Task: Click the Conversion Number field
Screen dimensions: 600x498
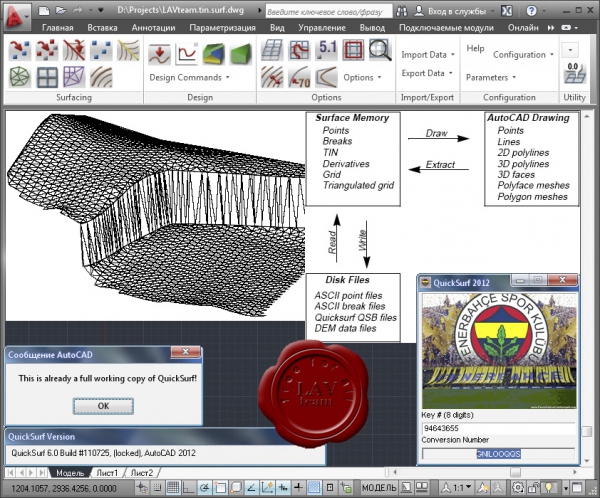Action: (498, 454)
